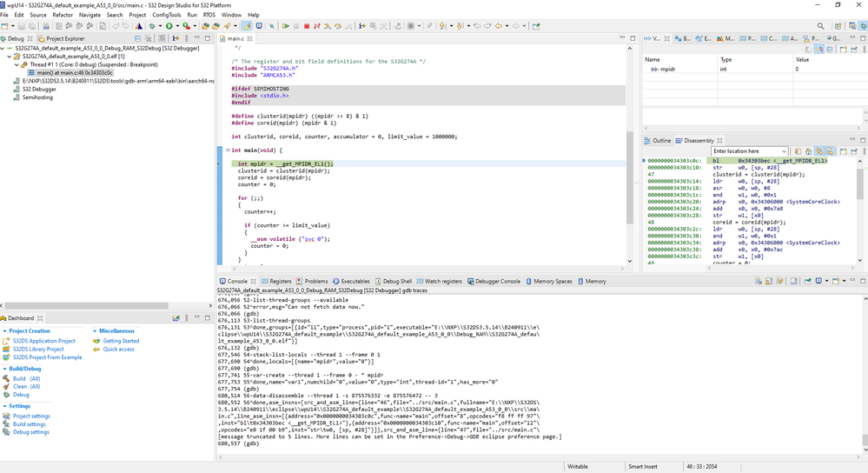Switch to the Project Explorer tab
This screenshot has width=868, height=473.
(x=61, y=38)
